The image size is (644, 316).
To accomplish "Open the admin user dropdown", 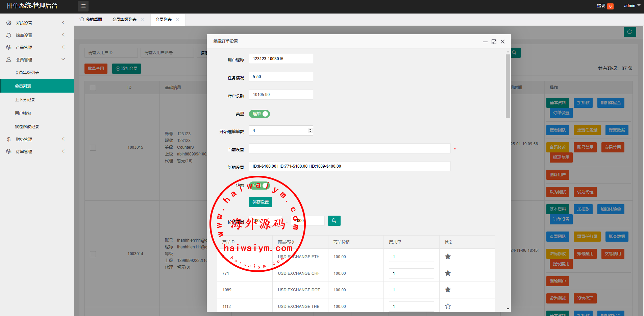I will [x=631, y=6].
